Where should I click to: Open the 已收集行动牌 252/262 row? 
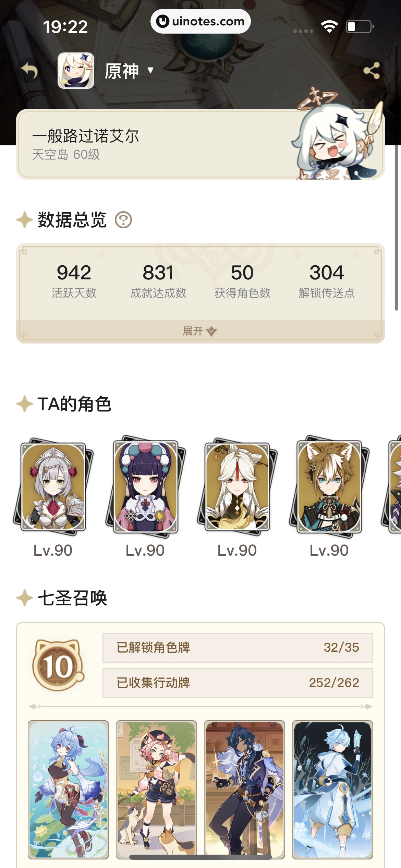pyautogui.click(x=238, y=683)
